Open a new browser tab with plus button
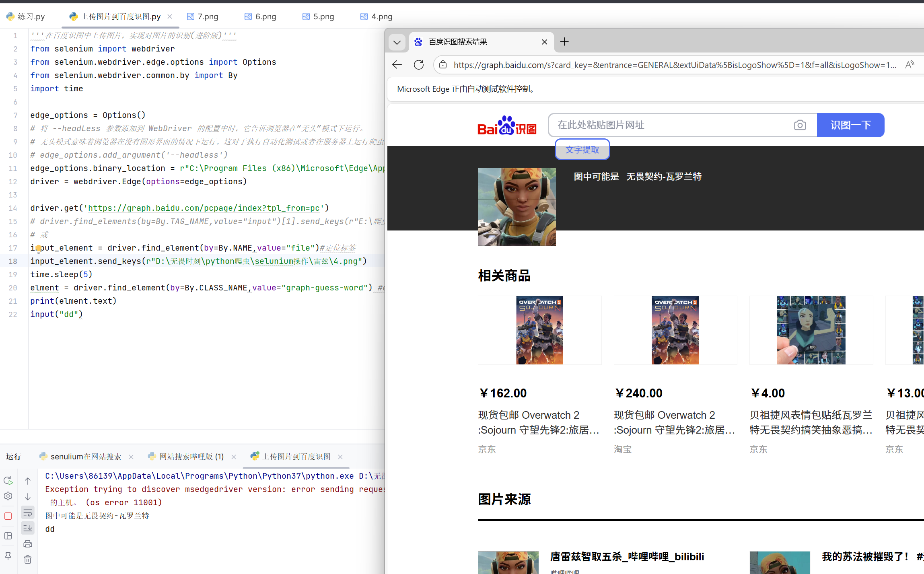 coord(564,42)
